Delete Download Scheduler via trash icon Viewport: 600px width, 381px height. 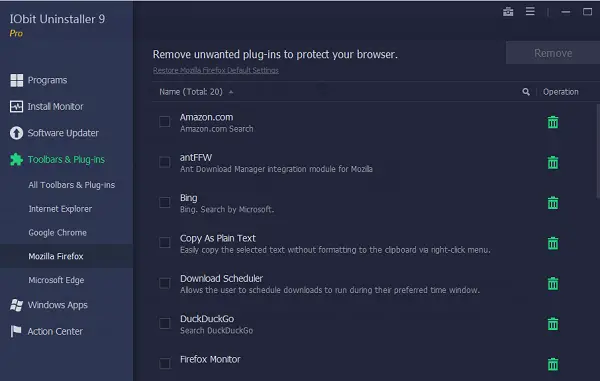click(x=553, y=283)
